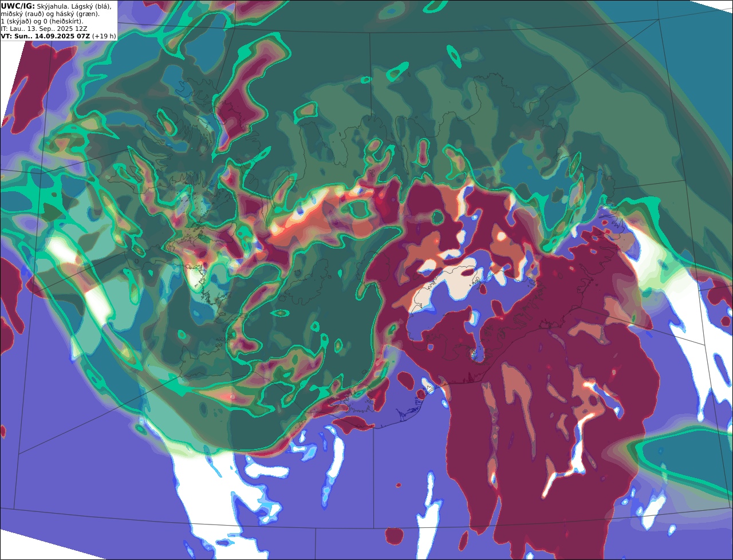Click the 'IT: Lau.. 13. Sep.. 2025 12Z' line
This screenshot has width=733, height=560.
(x=44, y=29)
